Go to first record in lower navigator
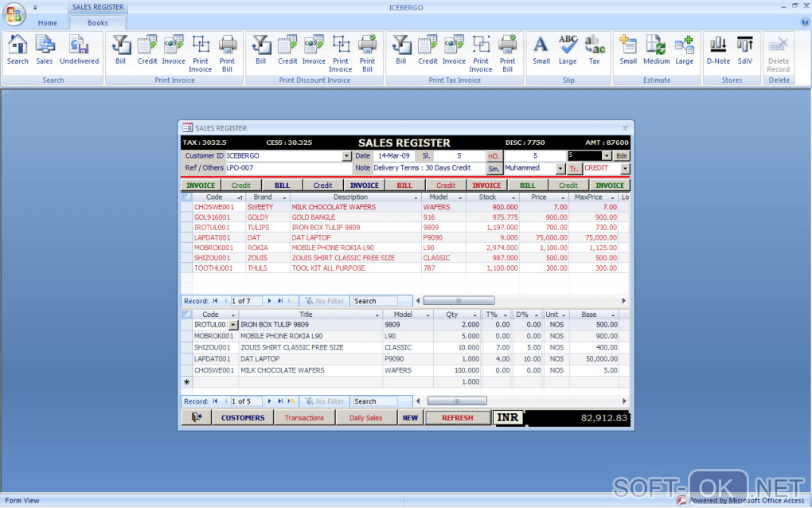Image resolution: width=812 pixels, height=508 pixels. (x=216, y=401)
